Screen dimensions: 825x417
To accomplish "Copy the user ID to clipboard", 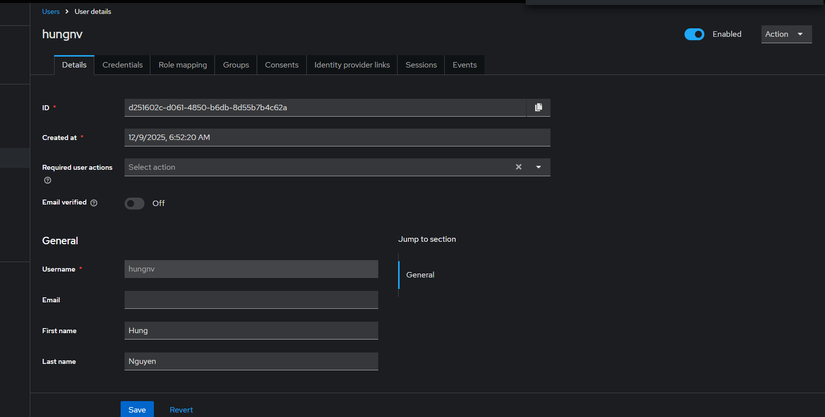I will click(538, 107).
